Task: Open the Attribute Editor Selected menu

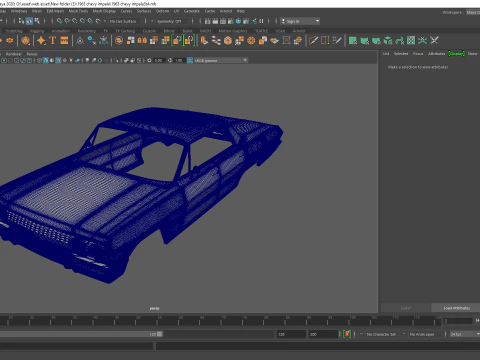Action: pyautogui.click(x=401, y=53)
